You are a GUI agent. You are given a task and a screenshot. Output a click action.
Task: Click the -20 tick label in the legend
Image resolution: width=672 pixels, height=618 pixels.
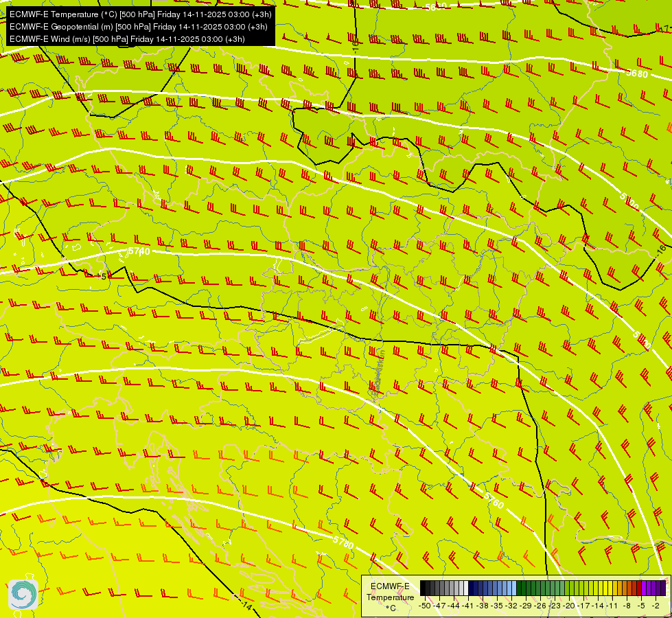(x=569, y=606)
